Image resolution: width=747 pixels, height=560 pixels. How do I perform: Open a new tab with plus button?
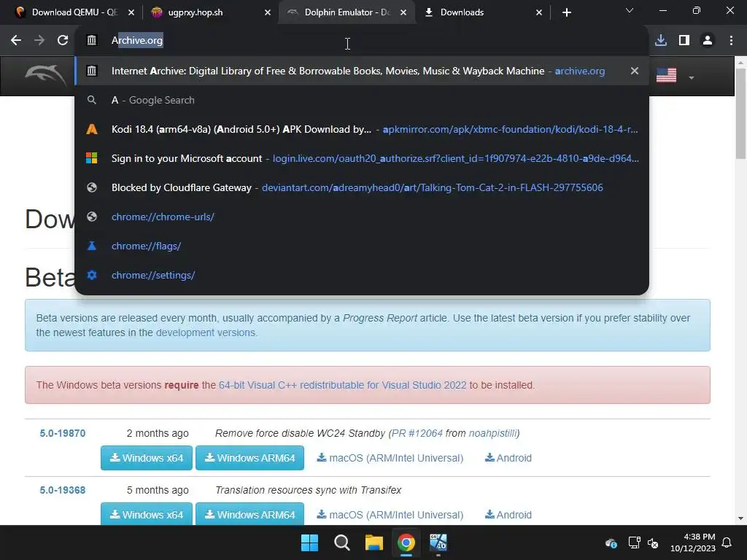click(566, 12)
